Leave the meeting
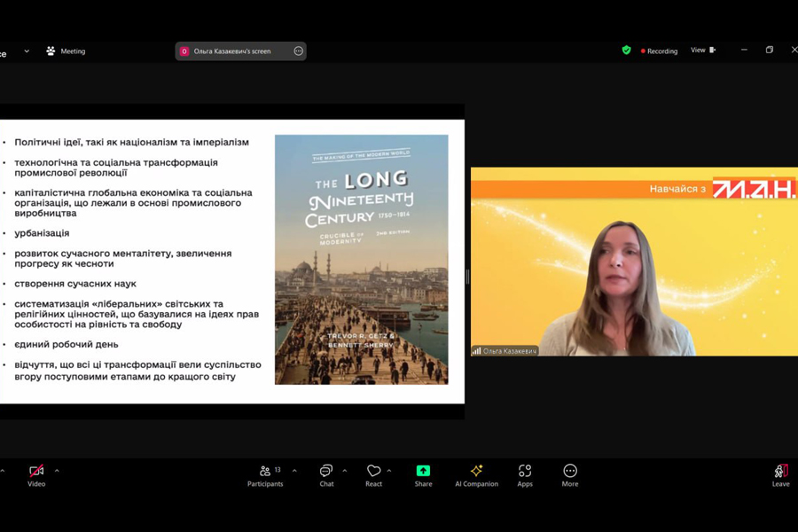The image size is (798, 532). coord(780,472)
